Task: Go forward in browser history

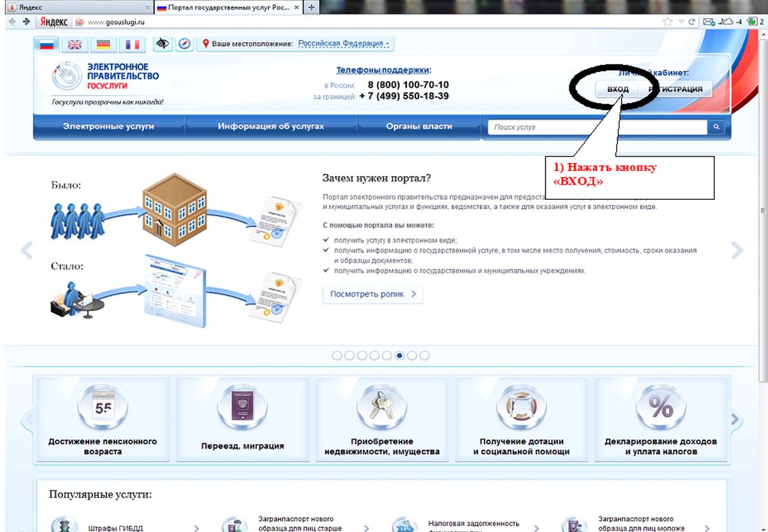Action: tap(26, 22)
